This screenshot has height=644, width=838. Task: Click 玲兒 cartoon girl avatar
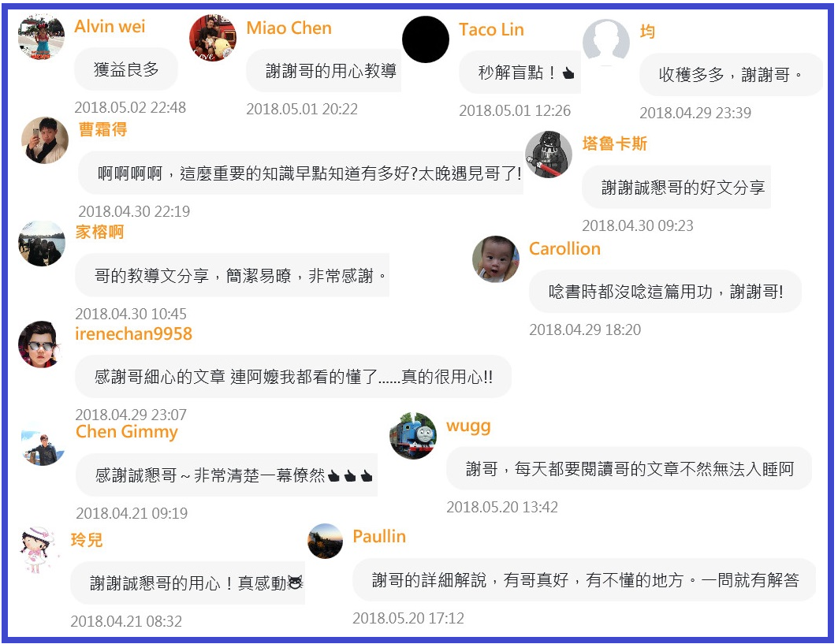[37, 549]
